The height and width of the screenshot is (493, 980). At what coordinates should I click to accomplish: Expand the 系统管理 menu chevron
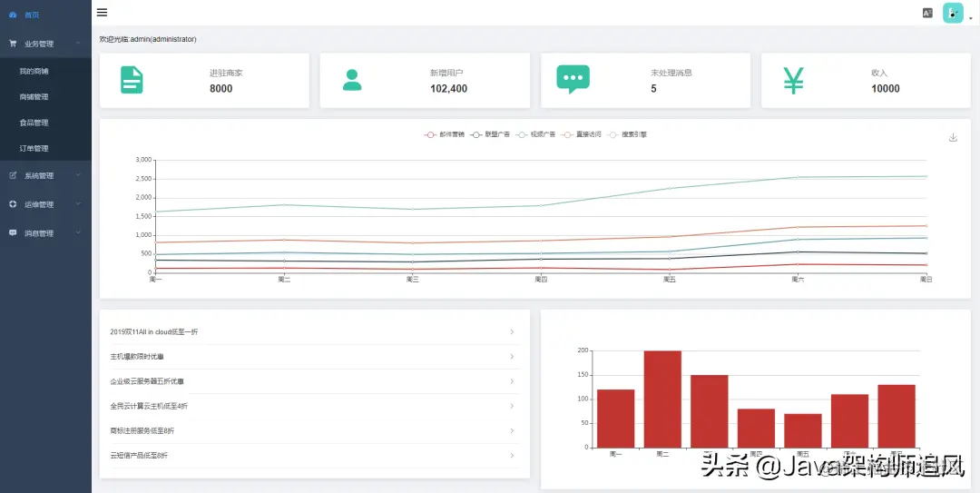pyautogui.click(x=78, y=175)
